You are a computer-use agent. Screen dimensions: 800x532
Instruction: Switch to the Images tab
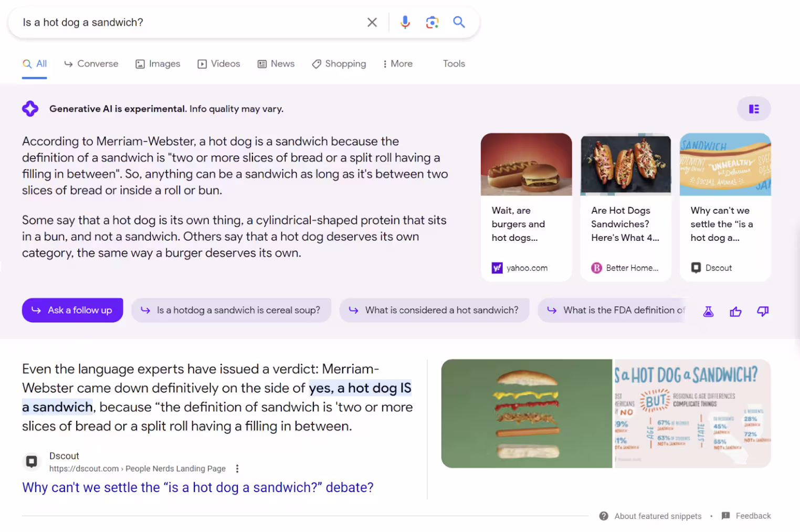pos(158,64)
